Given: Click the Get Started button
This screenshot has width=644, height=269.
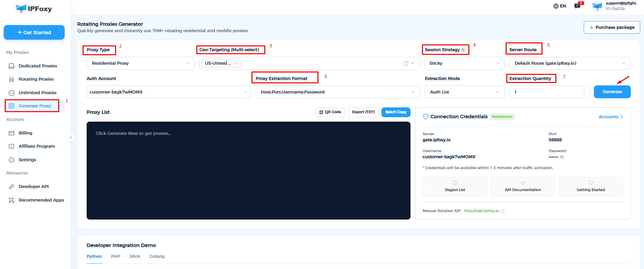Looking at the screenshot, I should tap(34, 33).
